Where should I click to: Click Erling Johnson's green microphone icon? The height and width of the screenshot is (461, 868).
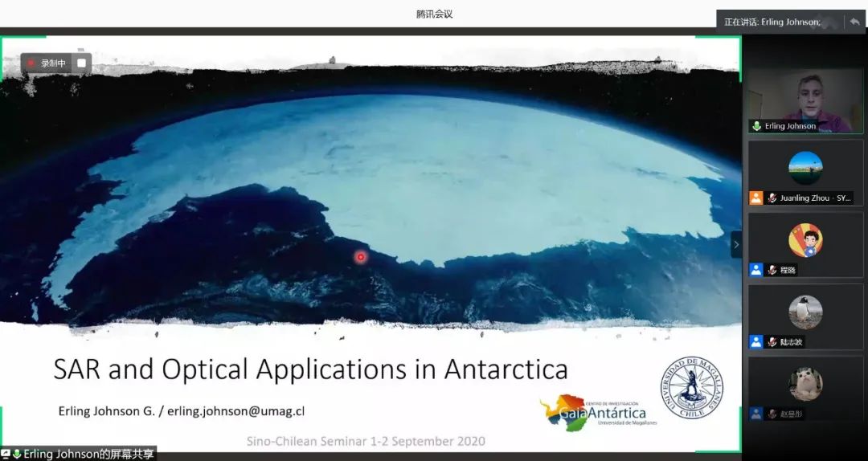click(x=756, y=126)
